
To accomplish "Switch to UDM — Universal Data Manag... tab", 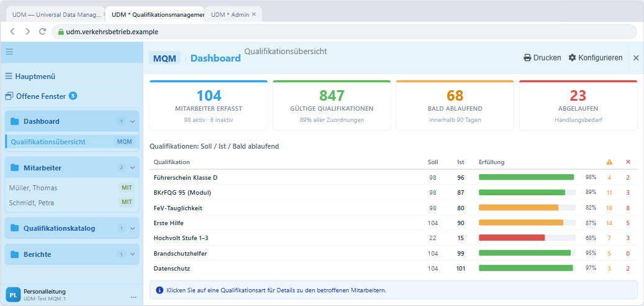I will pyautogui.click(x=57, y=14).
